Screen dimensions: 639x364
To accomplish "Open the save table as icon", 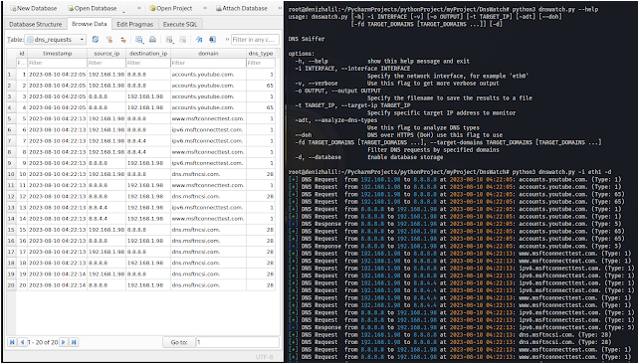I will pyautogui.click(x=139, y=40).
